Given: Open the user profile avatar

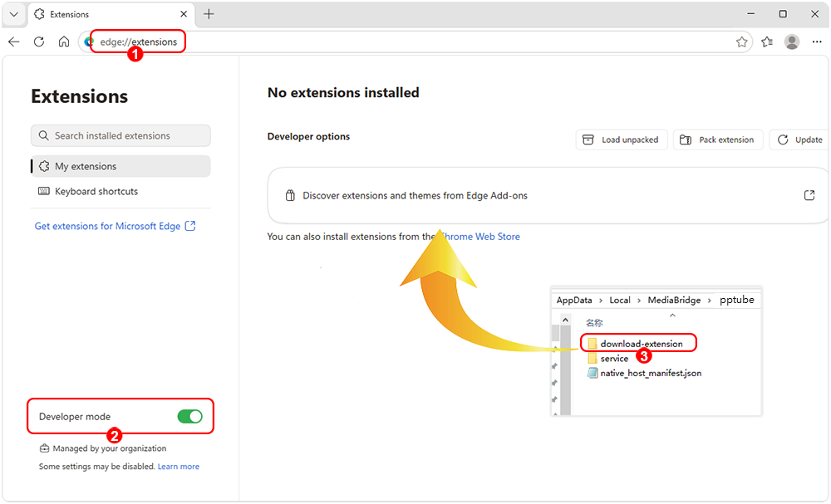Looking at the screenshot, I should pyautogui.click(x=792, y=42).
